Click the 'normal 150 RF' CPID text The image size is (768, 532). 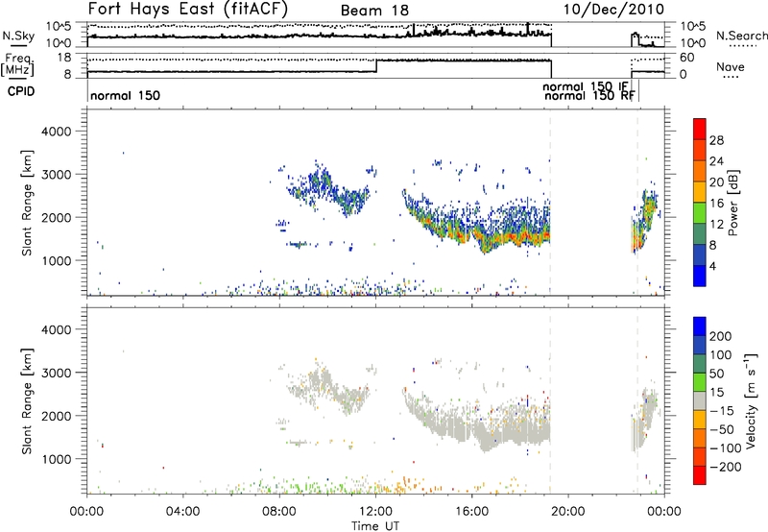point(589,95)
